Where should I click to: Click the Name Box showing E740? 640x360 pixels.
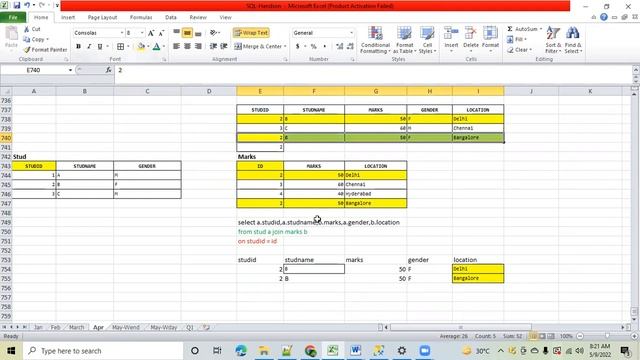(33, 70)
